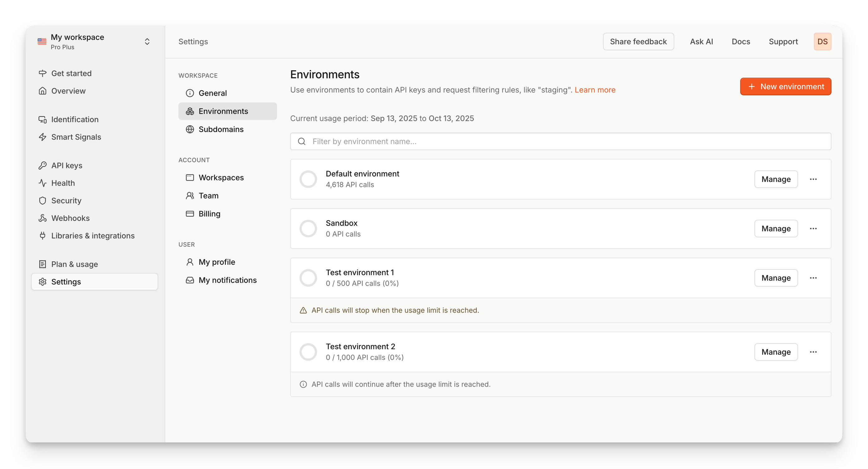Click the Sandbox usage circle indicator
The height and width of the screenshot is (469, 868).
pyautogui.click(x=308, y=229)
